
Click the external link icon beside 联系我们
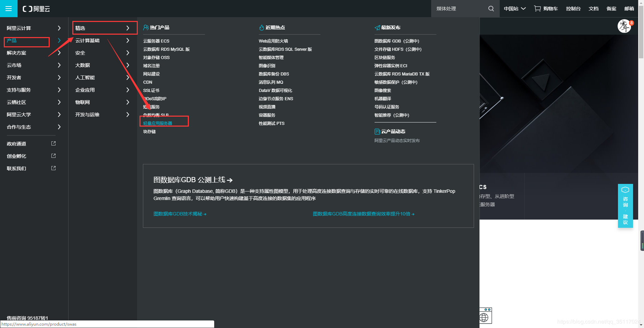53,168
